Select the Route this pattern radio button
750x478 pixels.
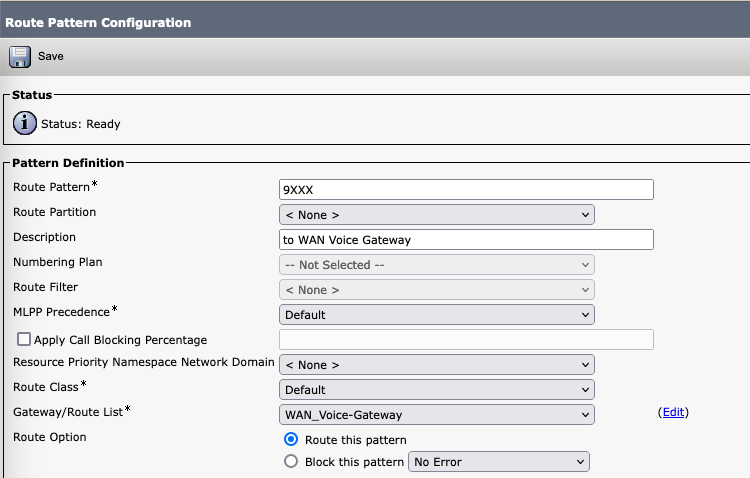click(292, 439)
